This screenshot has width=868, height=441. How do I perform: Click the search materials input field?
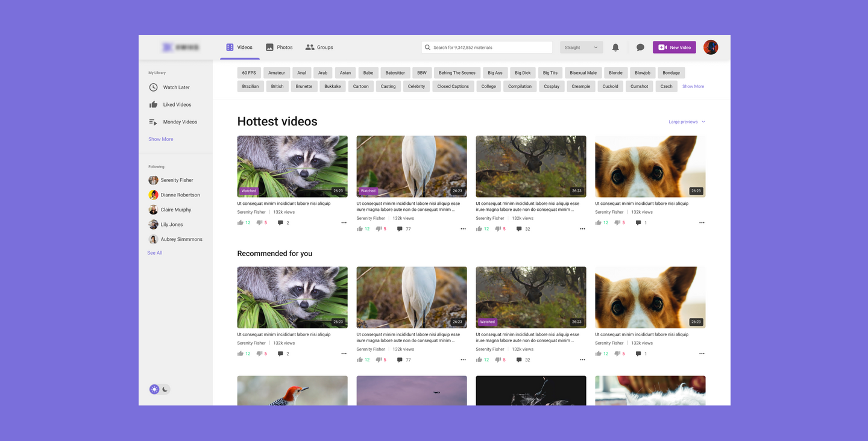tap(487, 48)
